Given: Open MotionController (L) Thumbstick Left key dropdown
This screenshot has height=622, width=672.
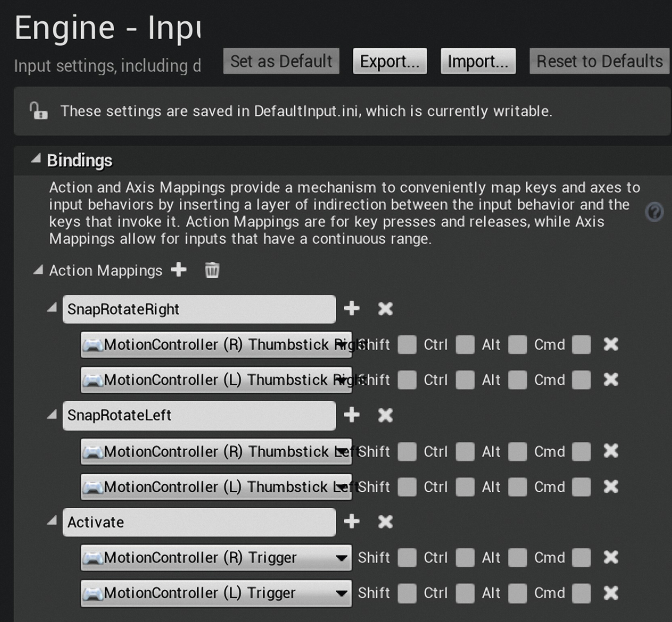Looking at the screenshot, I should [216, 487].
